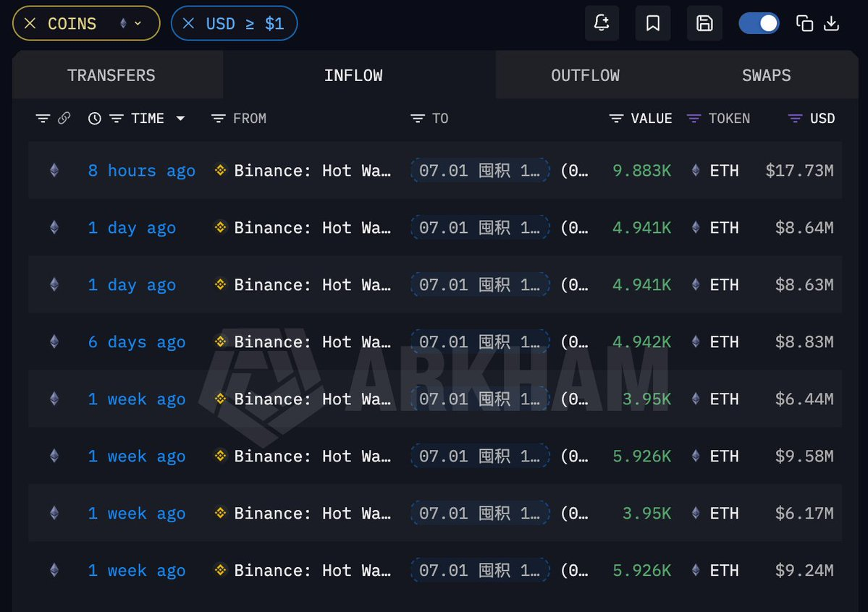Create an alert with the bell icon
The image size is (868, 612).
click(x=602, y=23)
